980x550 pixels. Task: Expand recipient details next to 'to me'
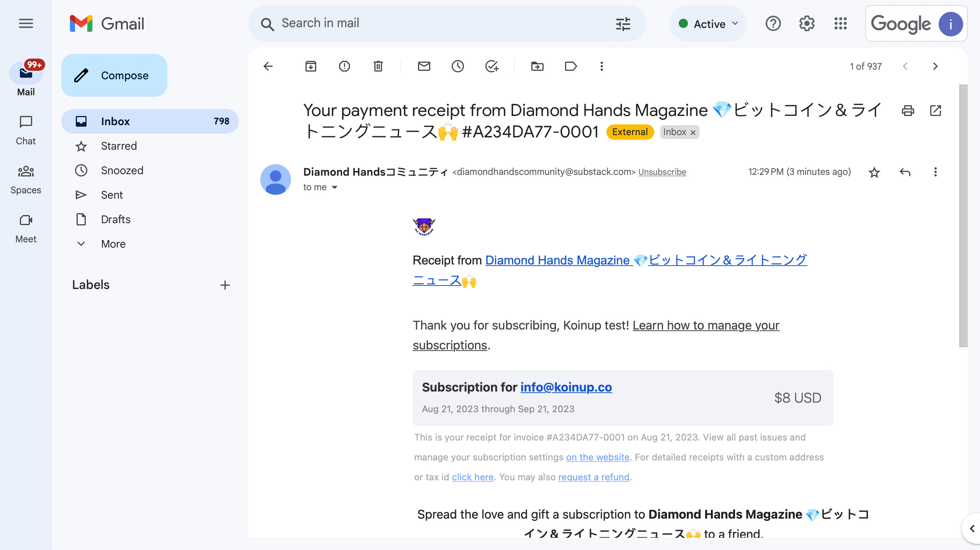[x=334, y=187]
